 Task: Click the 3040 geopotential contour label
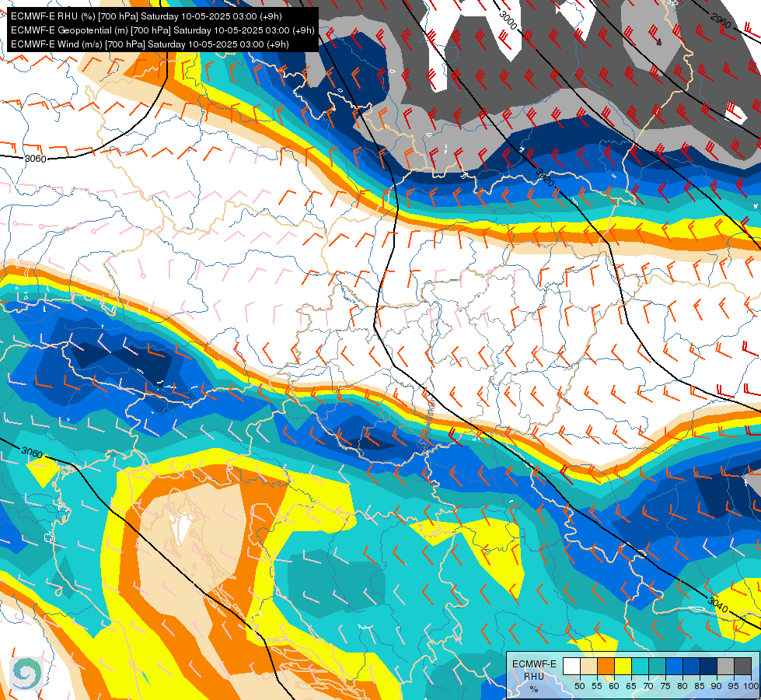pyautogui.click(x=718, y=605)
